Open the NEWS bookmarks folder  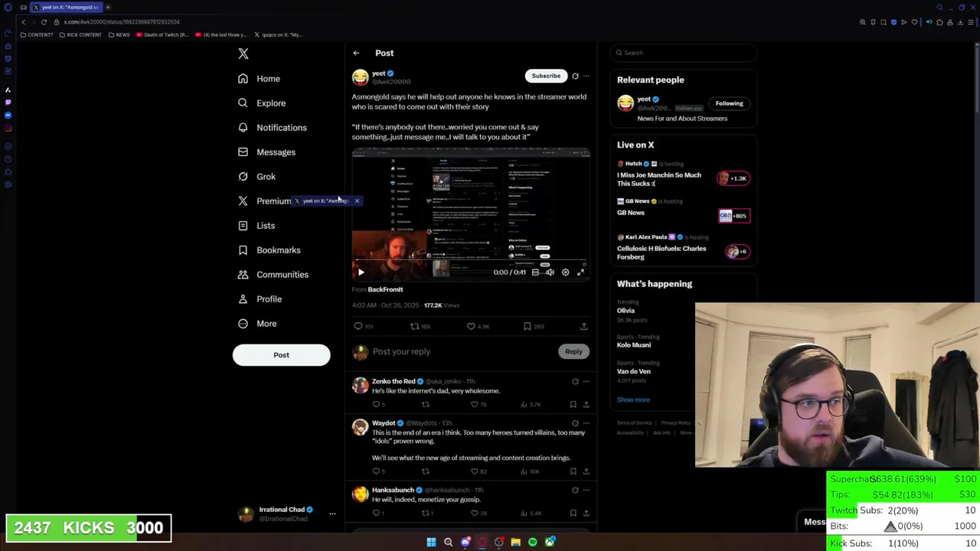[x=119, y=34]
